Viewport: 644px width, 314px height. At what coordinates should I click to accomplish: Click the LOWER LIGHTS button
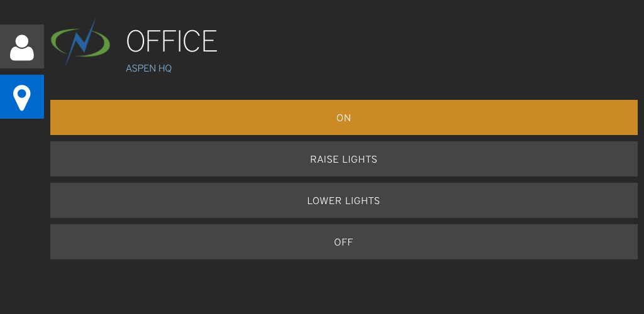344,200
